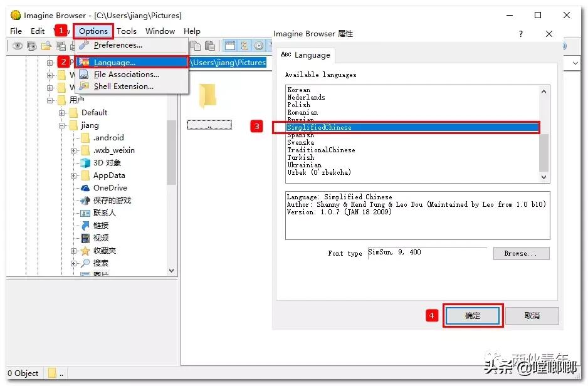Click the 搜索 magnifier icon
This screenshot has height=386, width=588.
(85, 263)
